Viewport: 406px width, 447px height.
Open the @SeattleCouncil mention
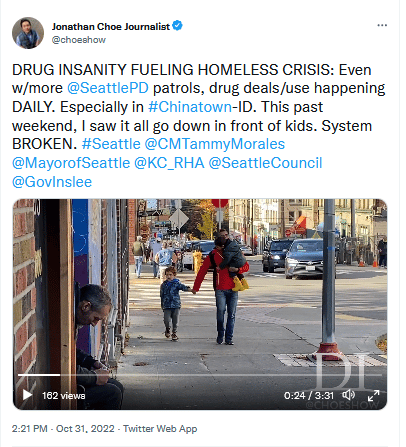click(x=265, y=163)
